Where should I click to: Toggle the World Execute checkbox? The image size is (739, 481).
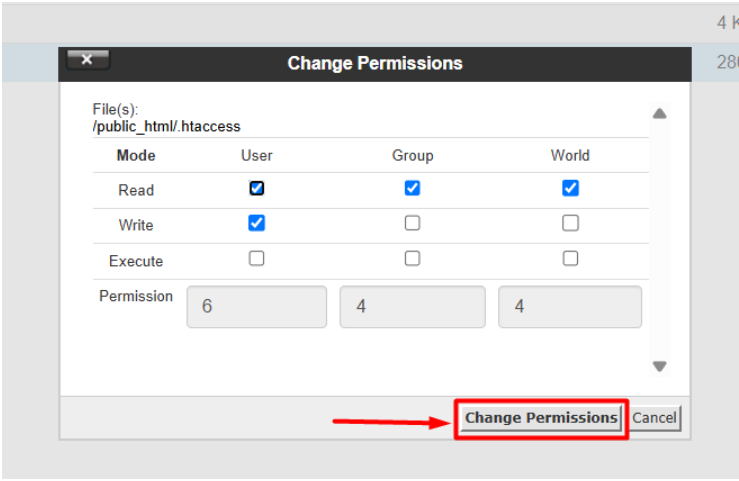pos(570,258)
